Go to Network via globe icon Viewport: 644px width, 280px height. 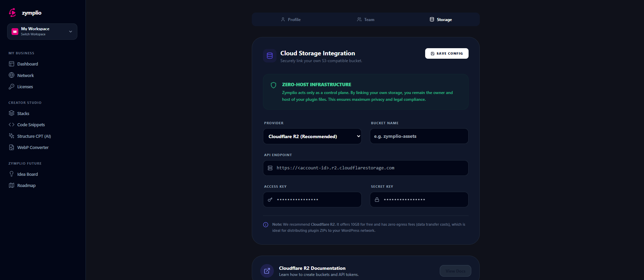tap(12, 75)
